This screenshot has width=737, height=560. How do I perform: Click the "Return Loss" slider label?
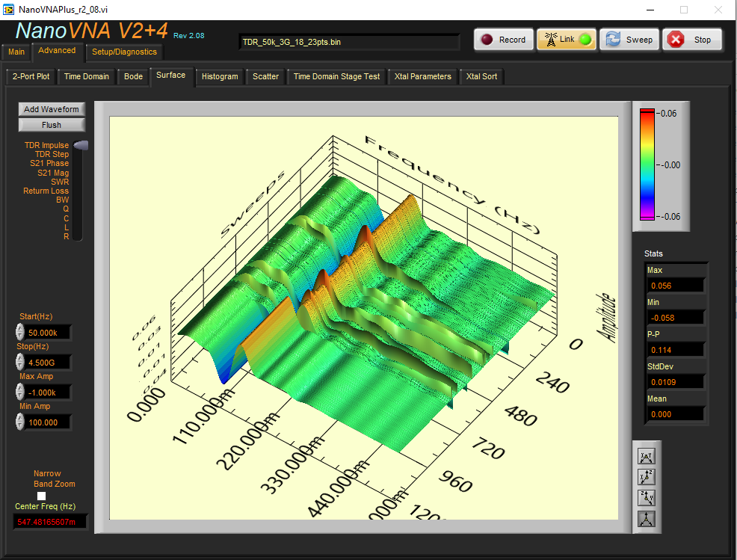[x=46, y=191]
